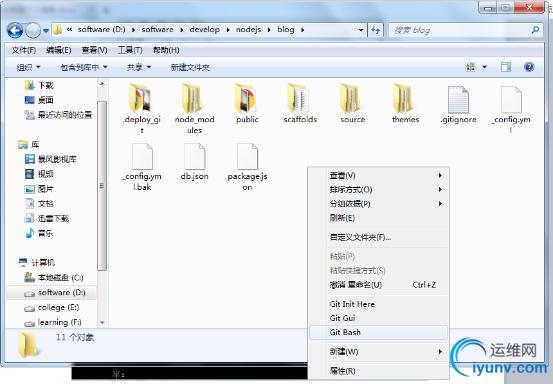Screen dimensions: 553x384
Task: Click the Back navigation arrow
Action: 15,30
